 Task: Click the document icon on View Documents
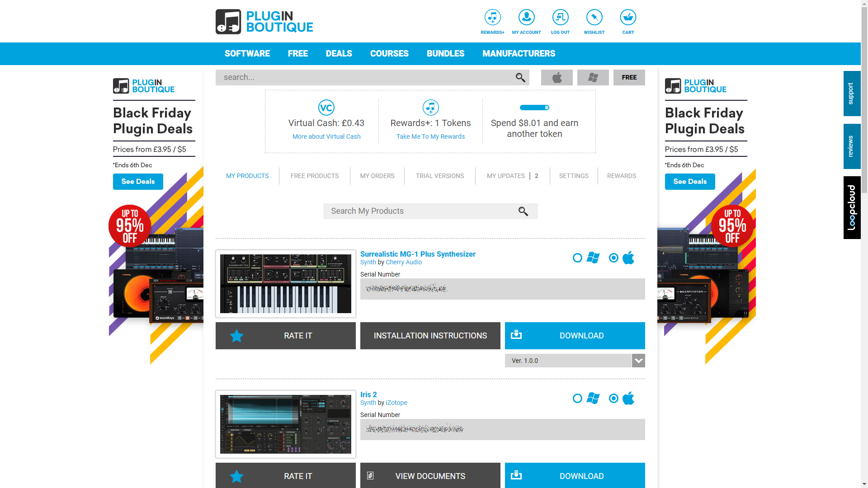[x=370, y=476]
